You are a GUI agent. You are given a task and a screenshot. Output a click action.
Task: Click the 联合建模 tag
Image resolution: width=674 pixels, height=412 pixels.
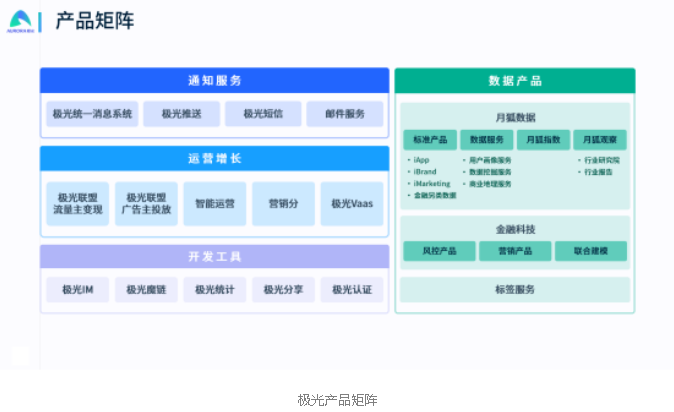591,251
